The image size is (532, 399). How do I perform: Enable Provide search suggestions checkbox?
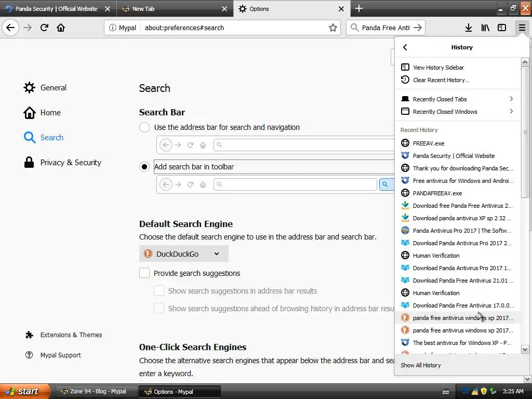144,273
